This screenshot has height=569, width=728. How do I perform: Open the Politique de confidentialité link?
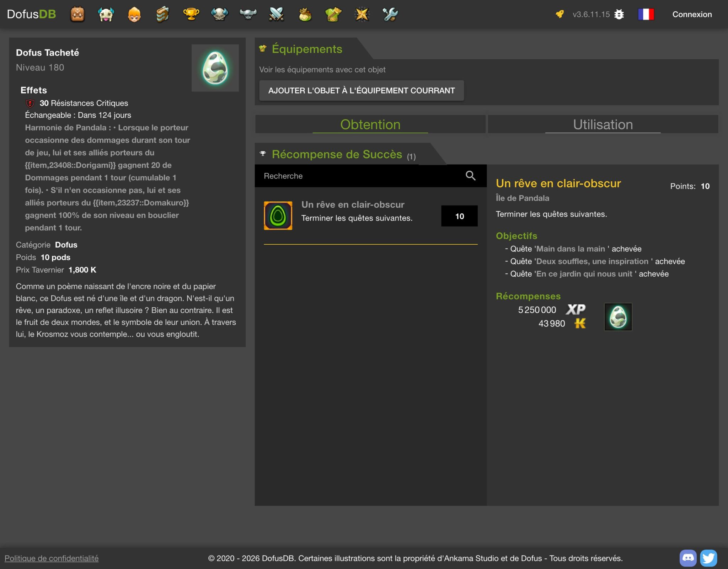click(x=52, y=558)
